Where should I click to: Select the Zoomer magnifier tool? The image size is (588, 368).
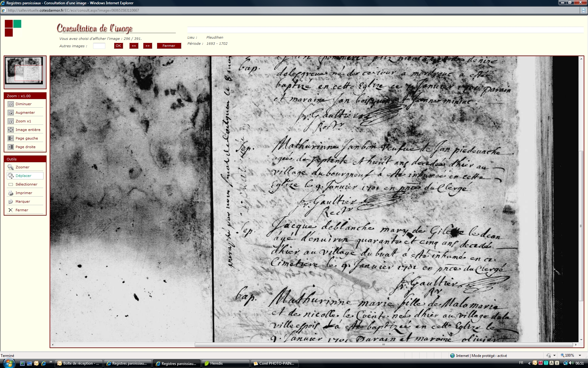[11, 167]
